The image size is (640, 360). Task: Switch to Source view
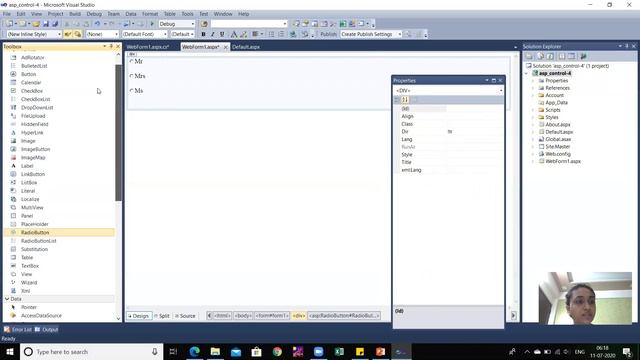pos(185,316)
